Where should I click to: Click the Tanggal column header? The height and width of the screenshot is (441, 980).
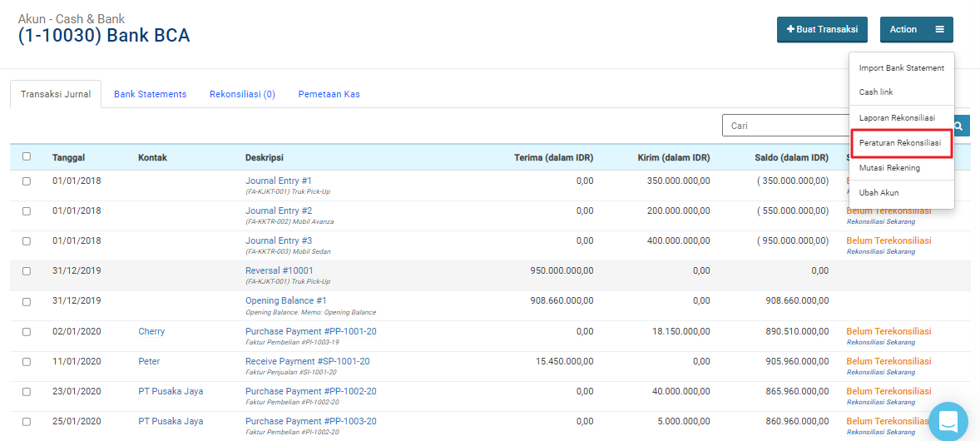pyautogui.click(x=69, y=157)
